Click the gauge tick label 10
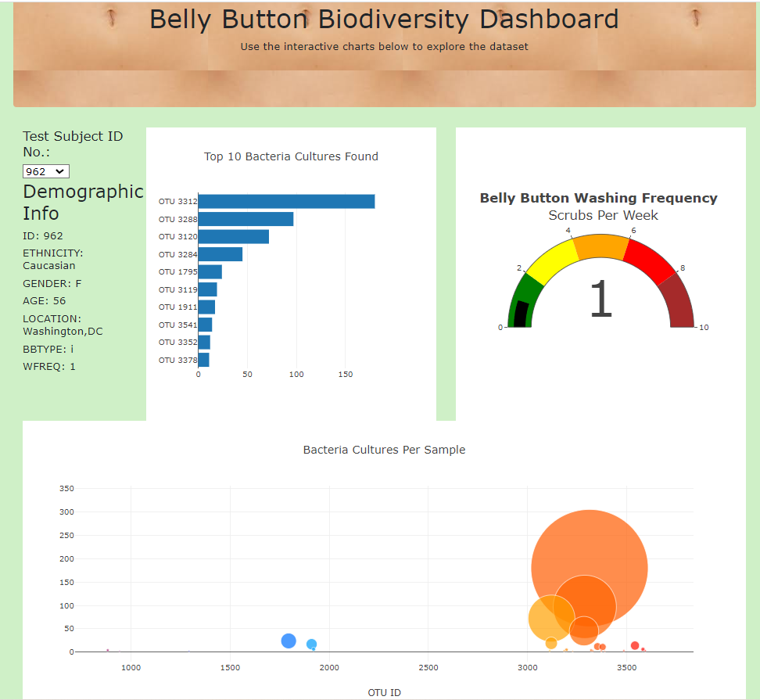Image resolution: width=760 pixels, height=700 pixels. [x=704, y=328]
